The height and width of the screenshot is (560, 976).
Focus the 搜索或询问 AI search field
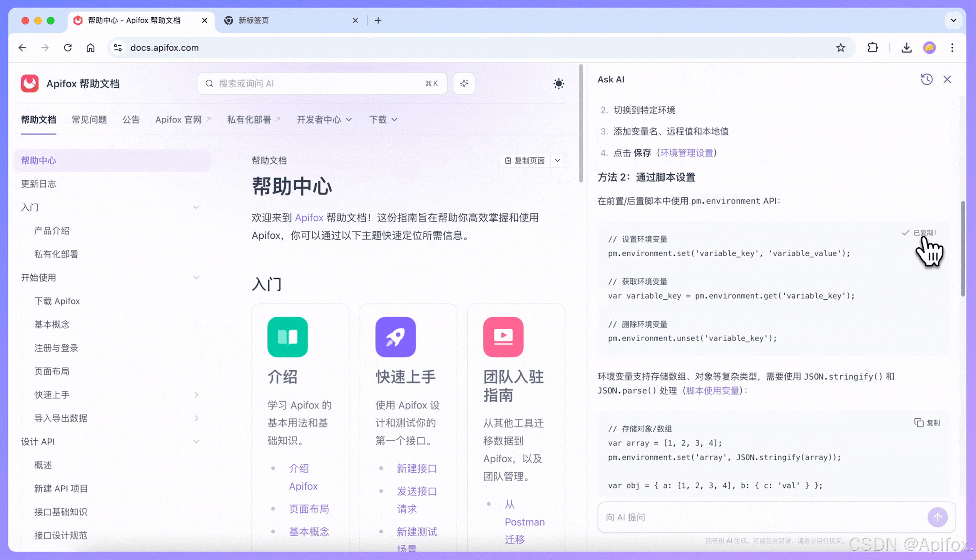tap(322, 83)
